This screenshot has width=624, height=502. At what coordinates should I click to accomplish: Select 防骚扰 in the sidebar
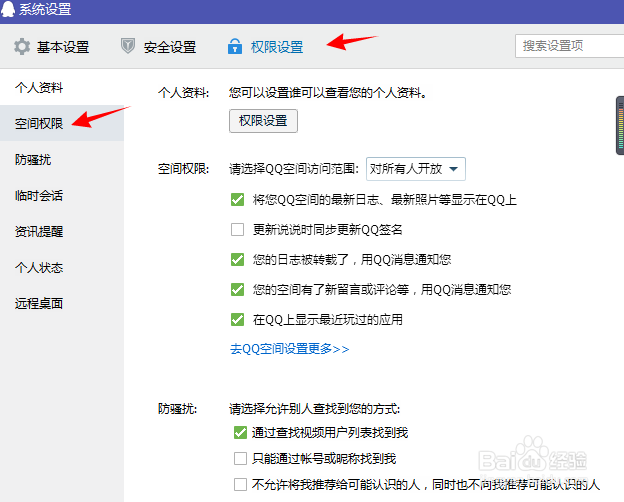click(x=33, y=159)
